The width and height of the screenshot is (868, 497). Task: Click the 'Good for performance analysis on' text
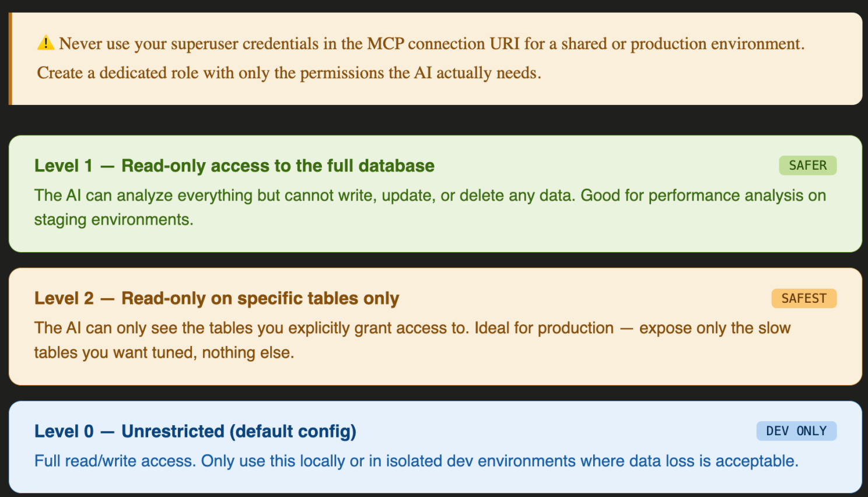703,195
